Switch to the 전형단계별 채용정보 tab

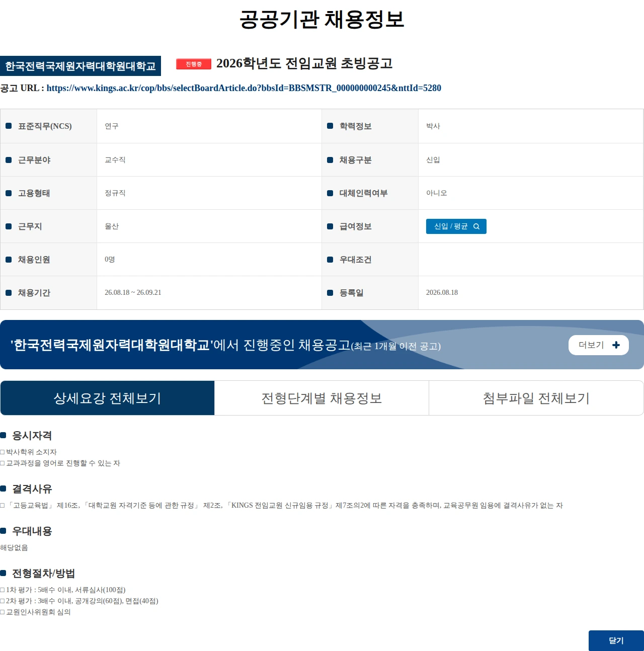321,398
